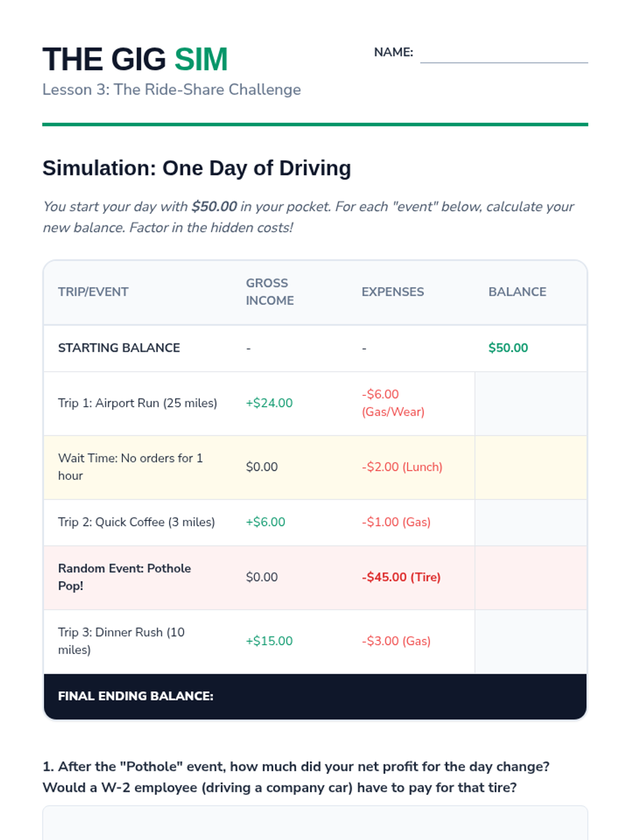
Task: Click the Trip 3: Dinner Rush label
Action: point(121,641)
